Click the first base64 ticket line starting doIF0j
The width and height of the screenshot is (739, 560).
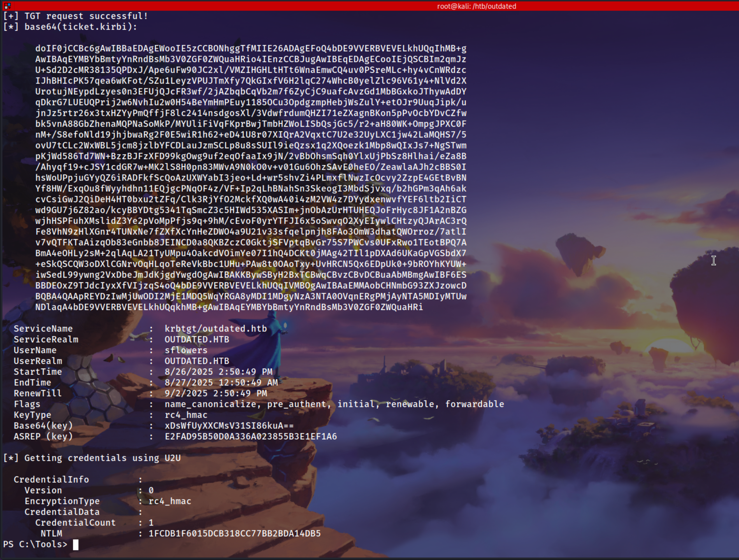click(x=250, y=48)
